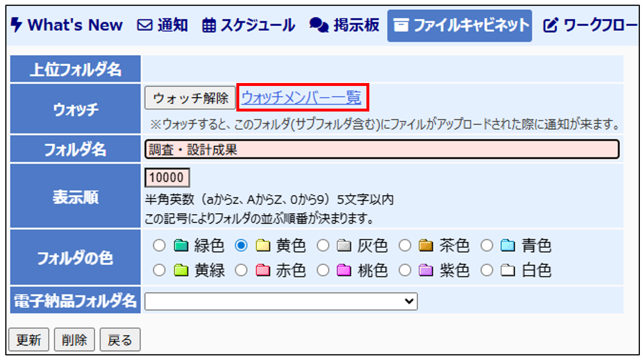The height and width of the screenshot is (363, 644).
Task: Click the green folder icon
Action: [x=181, y=246]
